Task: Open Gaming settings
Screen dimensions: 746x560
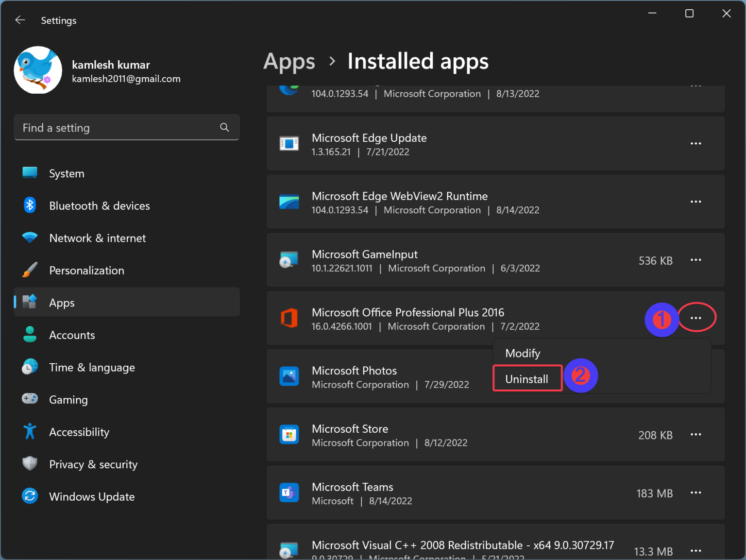Action: (x=127, y=399)
